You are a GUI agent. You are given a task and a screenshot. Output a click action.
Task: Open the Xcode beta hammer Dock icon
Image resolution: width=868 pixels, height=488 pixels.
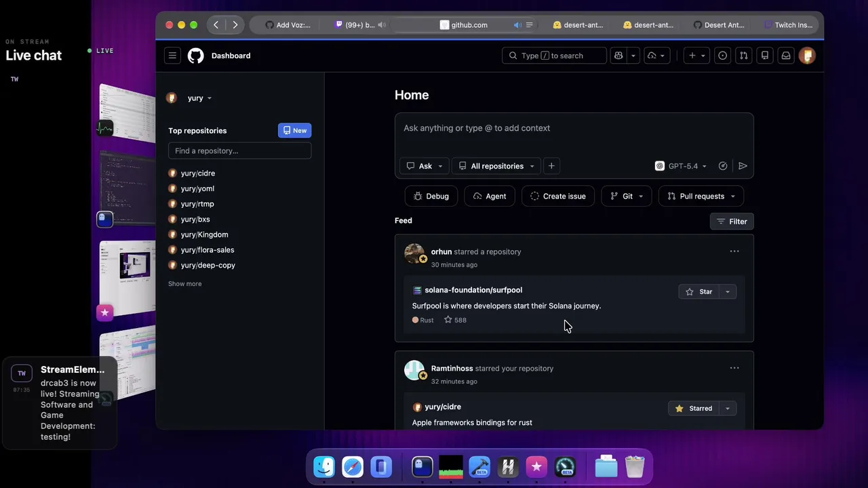click(479, 467)
